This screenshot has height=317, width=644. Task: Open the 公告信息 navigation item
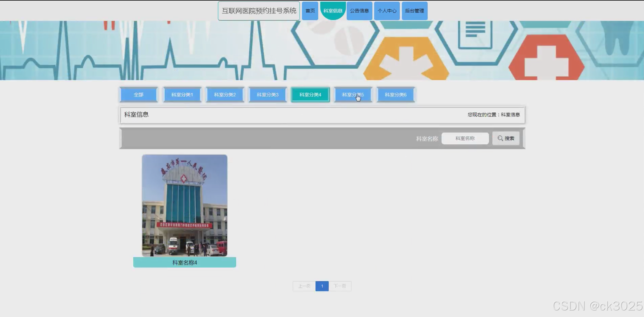point(359,11)
